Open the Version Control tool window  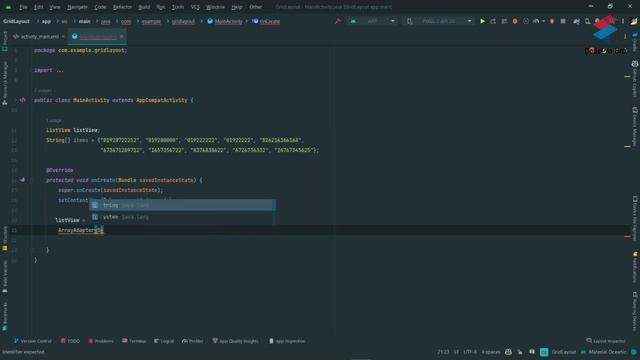33,341
